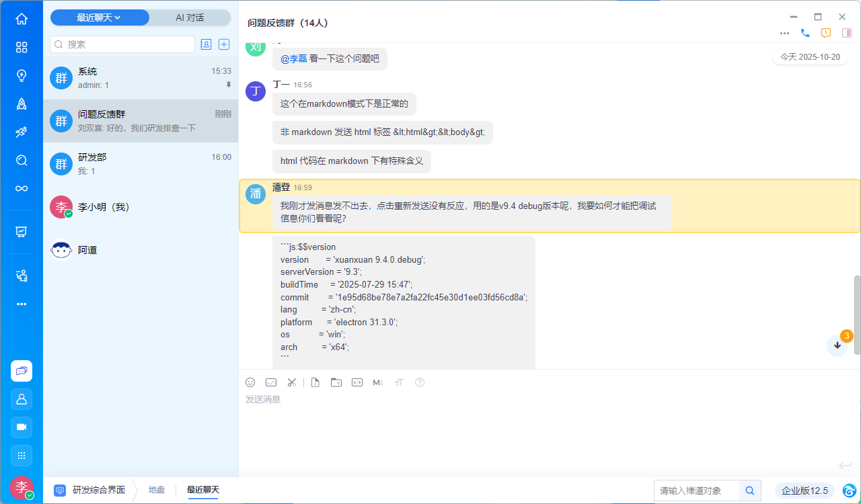Screen dimensions: 861x504
Task: Show more sidebar items via ellipsis
Action: click(22, 304)
